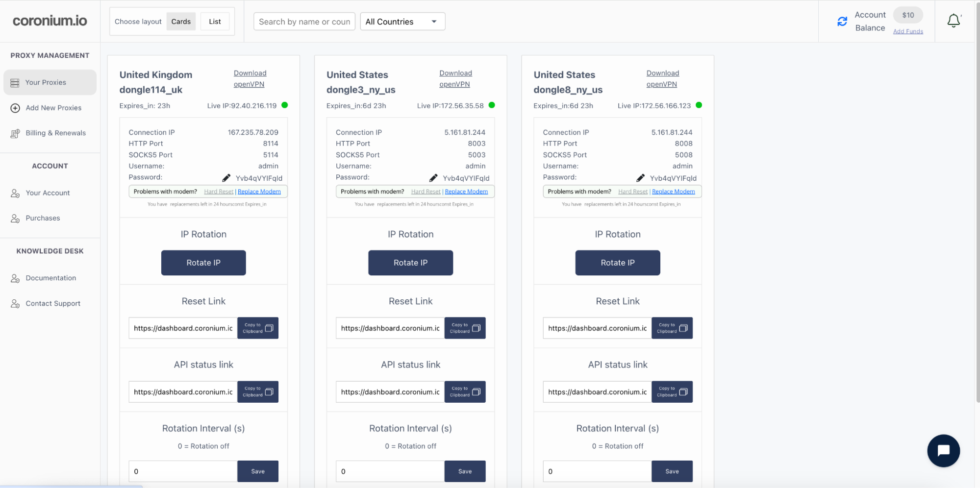This screenshot has height=488, width=980.
Task: Click Replace Modem for dongle8_ny_us
Action: point(673,192)
